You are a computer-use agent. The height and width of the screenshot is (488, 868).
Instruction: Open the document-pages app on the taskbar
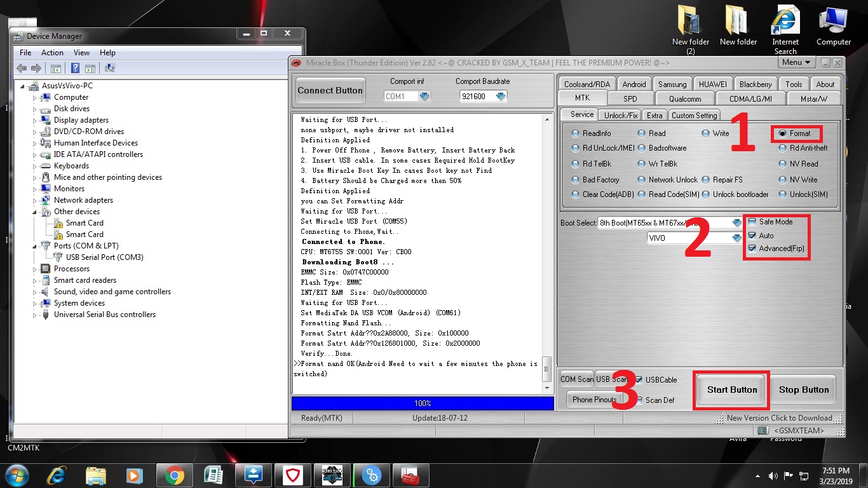[214, 475]
